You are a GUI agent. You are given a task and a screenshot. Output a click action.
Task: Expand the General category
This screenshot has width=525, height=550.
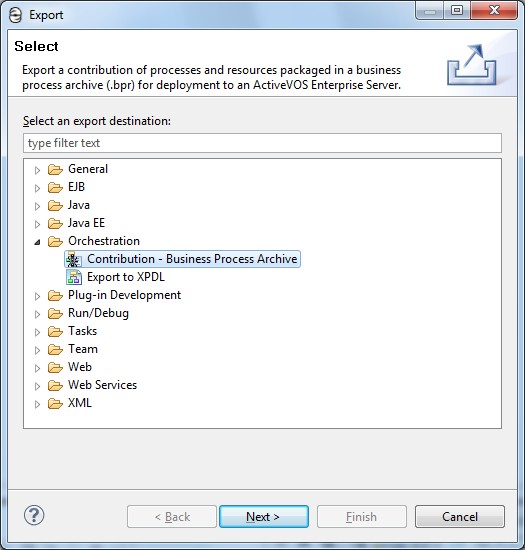tap(37, 170)
